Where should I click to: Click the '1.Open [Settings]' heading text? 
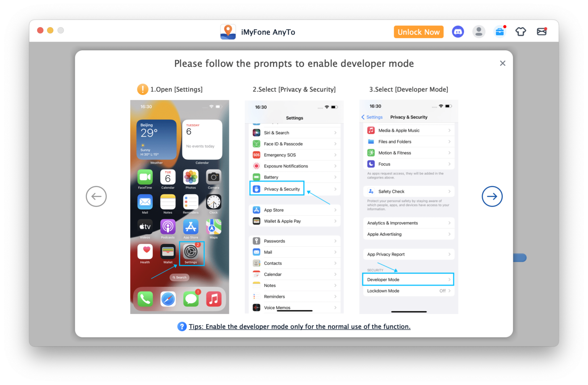coord(176,89)
